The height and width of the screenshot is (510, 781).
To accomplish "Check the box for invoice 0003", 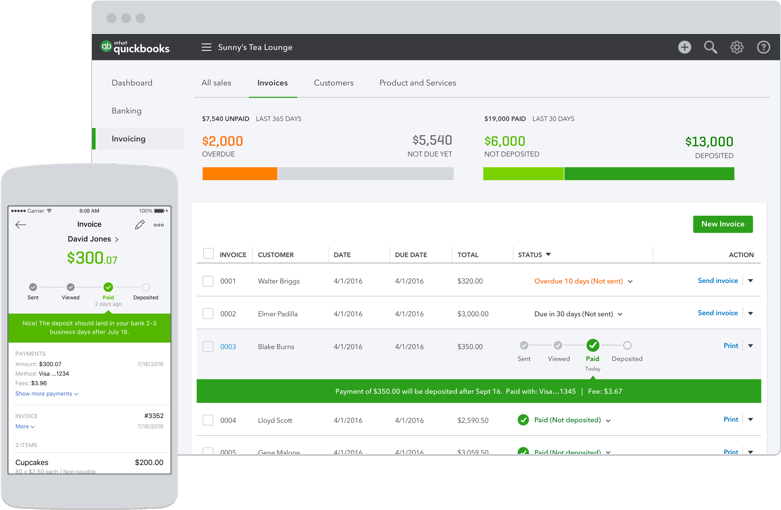I will click(208, 346).
